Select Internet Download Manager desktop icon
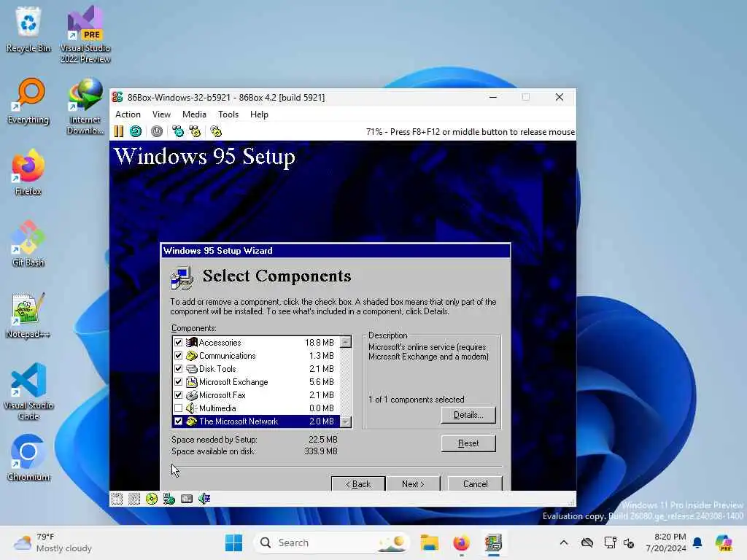Viewport: 747px width, 560px height. 85,106
